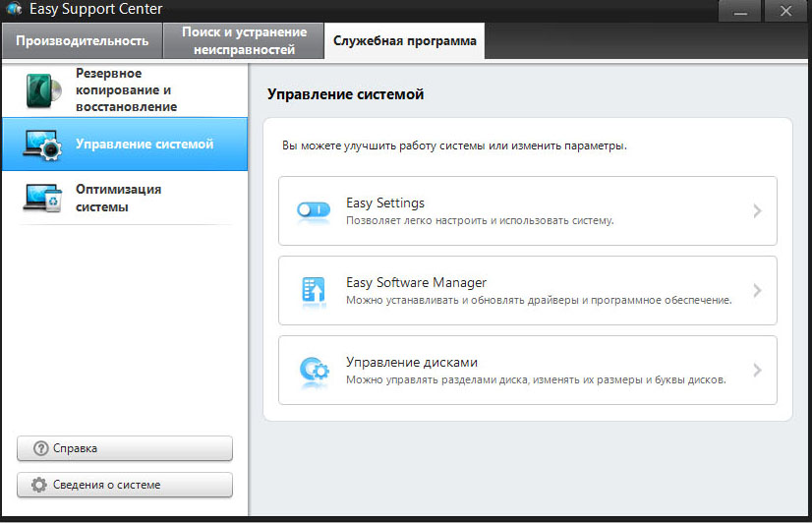
Task: Expand Easy Settings chevron arrow
Action: click(757, 210)
